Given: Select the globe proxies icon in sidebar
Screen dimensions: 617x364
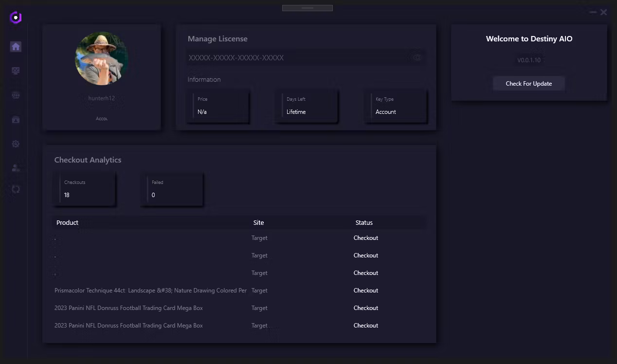Looking at the screenshot, I should pyautogui.click(x=16, y=95).
